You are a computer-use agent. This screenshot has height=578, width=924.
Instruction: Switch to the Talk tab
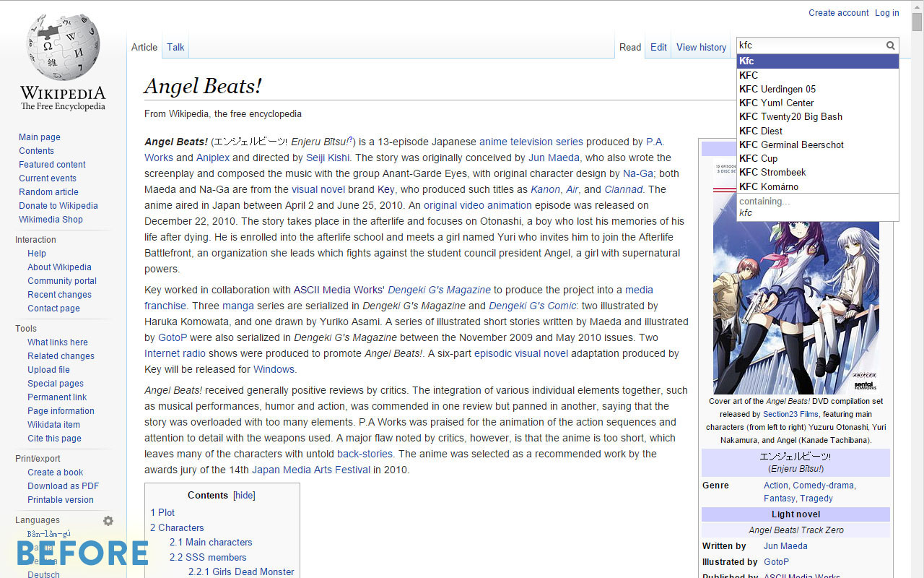pos(175,47)
